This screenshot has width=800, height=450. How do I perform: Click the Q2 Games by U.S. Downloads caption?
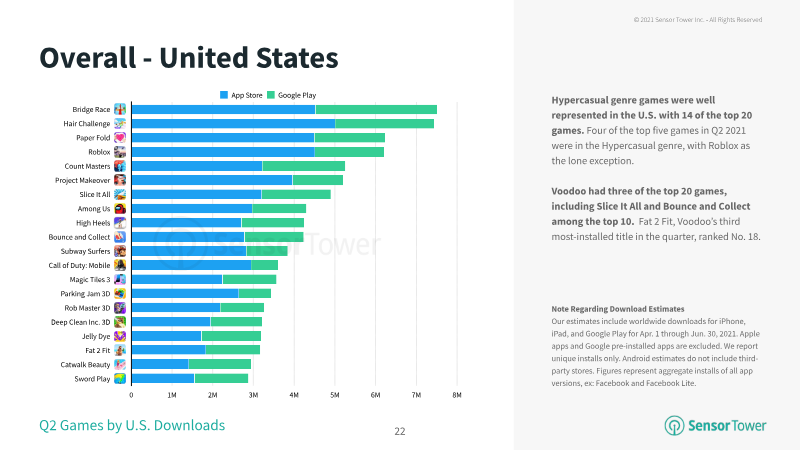[x=132, y=426]
